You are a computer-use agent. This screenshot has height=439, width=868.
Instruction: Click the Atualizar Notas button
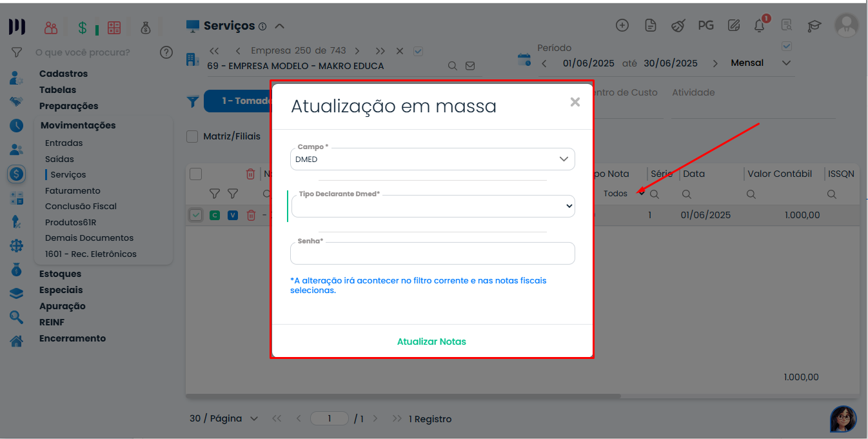[x=431, y=342]
